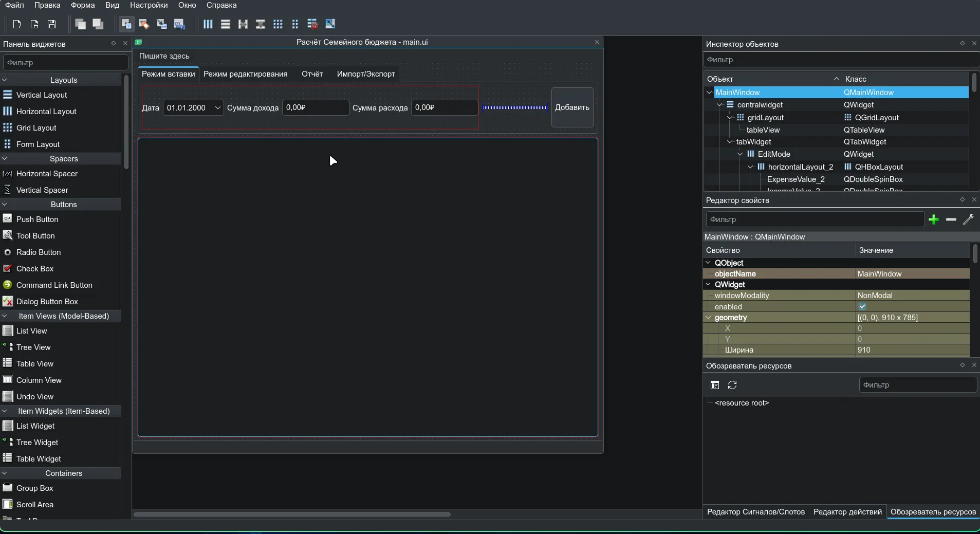Screen dimensions: 980x534
Task: Apply Lay Out in a Grid icon
Action: click(x=278, y=24)
